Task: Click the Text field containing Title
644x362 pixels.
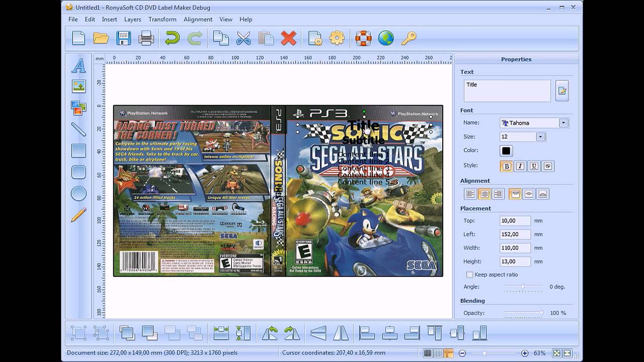Action: click(507, 91)
